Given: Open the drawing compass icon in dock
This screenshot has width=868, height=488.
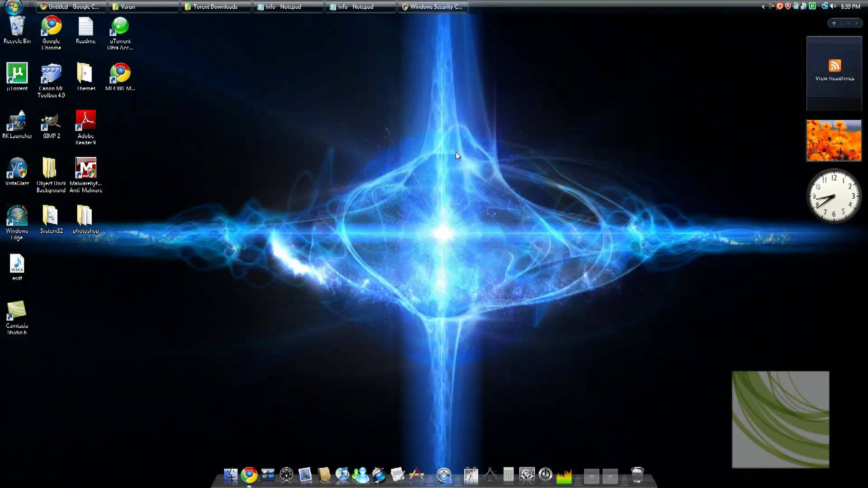Looking at the screenshot, I should point(490,475).
